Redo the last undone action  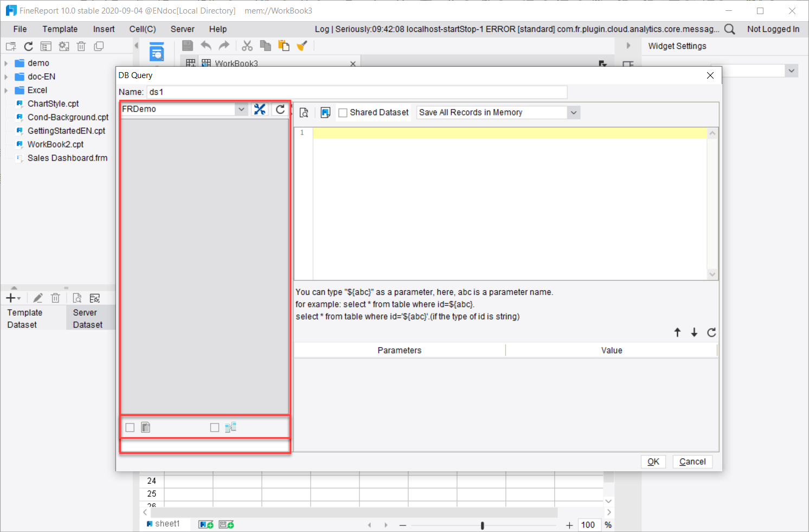(x=224, y=46)
